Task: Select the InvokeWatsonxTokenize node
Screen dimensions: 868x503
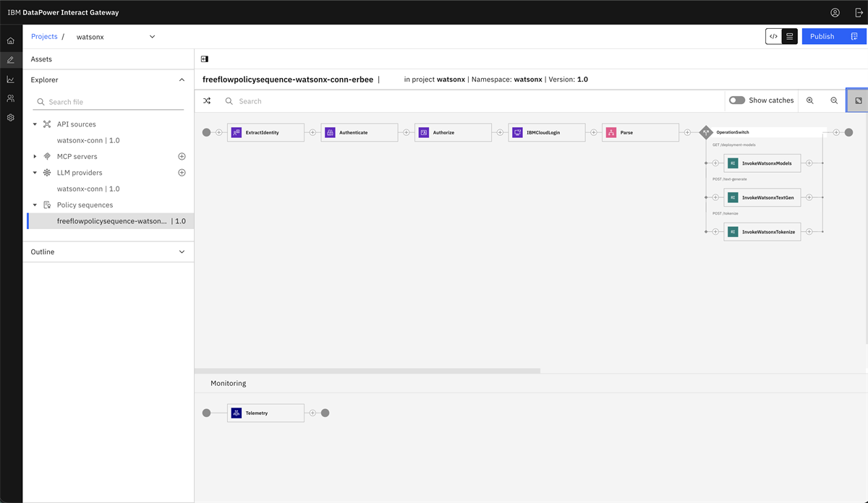Action: 762,231
